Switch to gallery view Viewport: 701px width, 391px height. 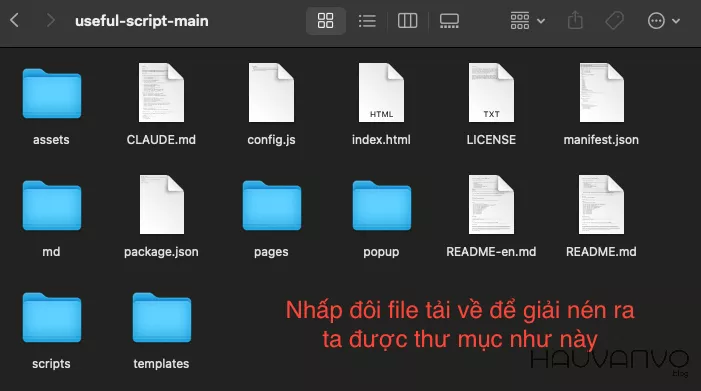point(449,21)
